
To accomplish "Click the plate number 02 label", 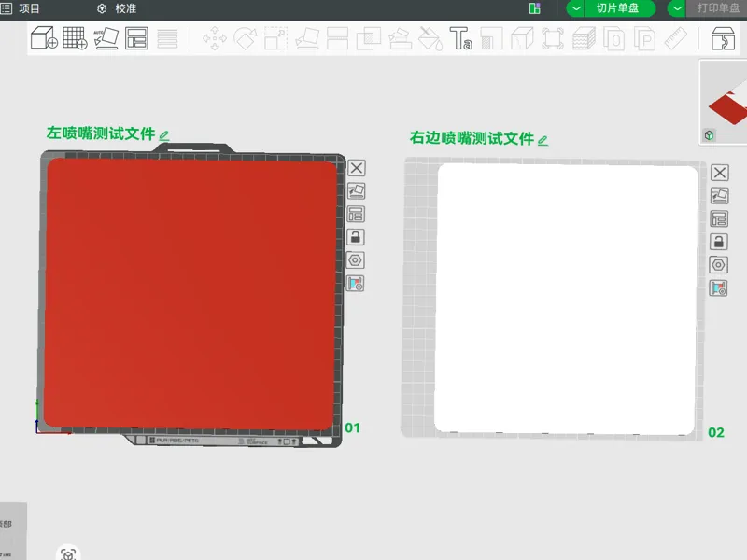I will (x=716, y=432).
